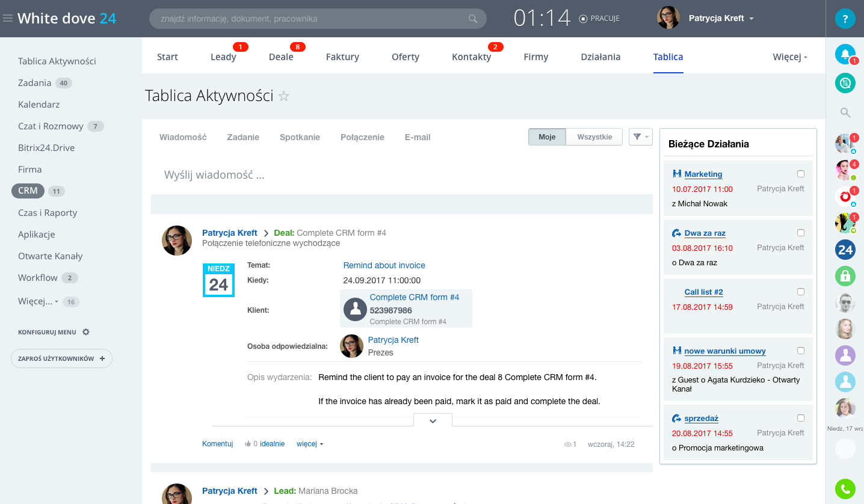The height and width of the screenshot is (504, 864).
Task: Click the right sidebar search magnifier icon
Action: coord(845,112)
